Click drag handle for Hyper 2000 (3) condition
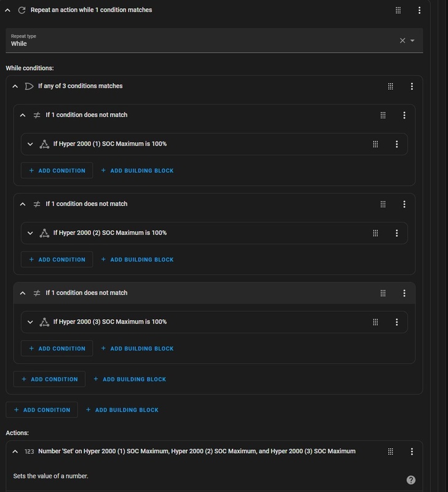Image resolution: width=448 pixels, height=492 pixels. (x=375, y=322)
